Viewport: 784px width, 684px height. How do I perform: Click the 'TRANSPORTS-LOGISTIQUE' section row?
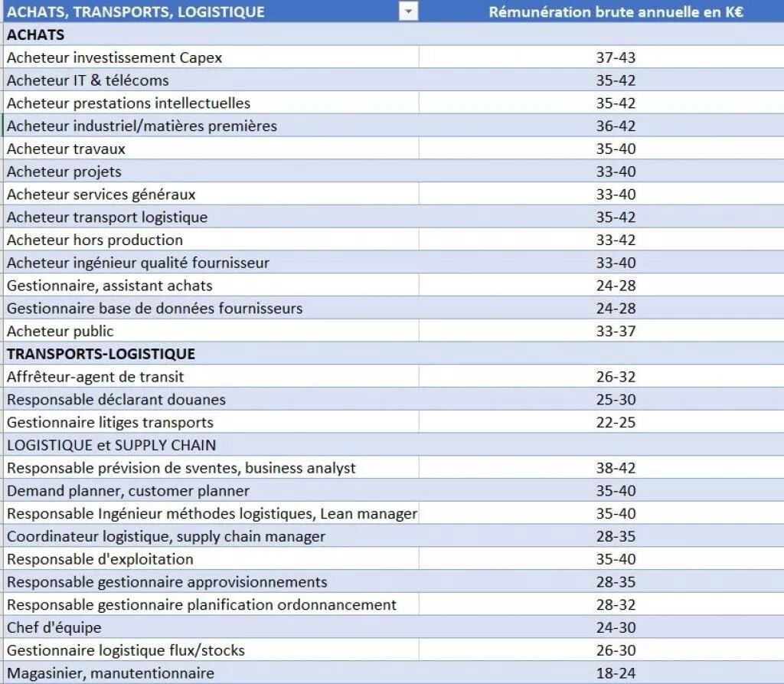[394, 353]
